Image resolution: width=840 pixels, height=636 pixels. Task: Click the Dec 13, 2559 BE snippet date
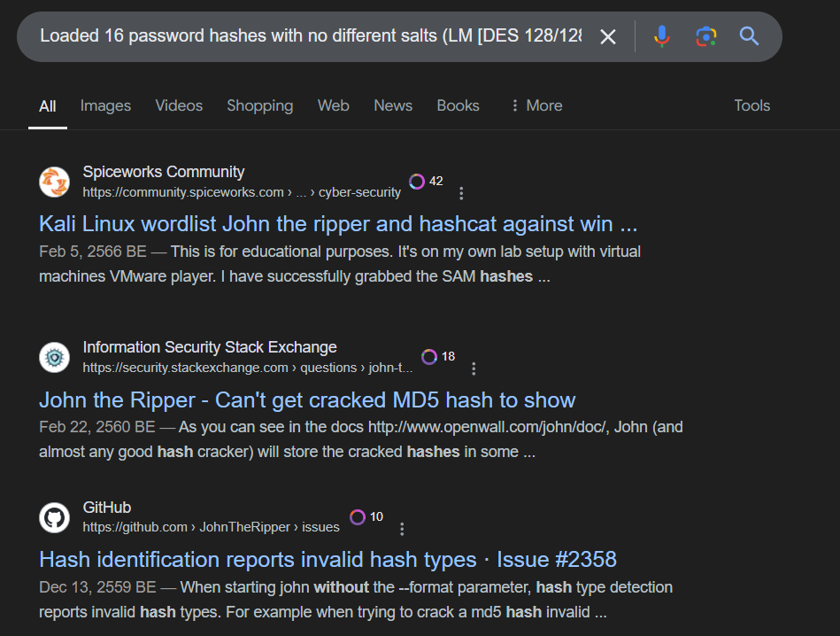pos(97,587)
